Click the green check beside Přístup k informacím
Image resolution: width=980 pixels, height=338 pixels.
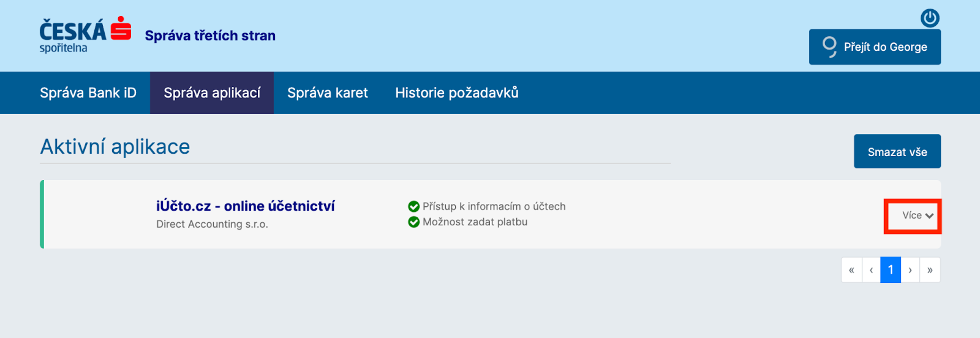(414, 206)
